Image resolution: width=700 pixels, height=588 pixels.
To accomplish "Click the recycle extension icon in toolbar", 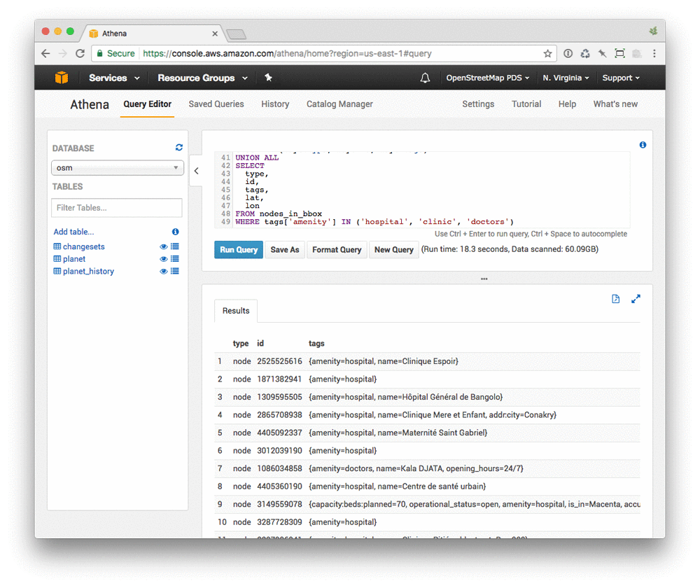I will [x=585, y=54].
